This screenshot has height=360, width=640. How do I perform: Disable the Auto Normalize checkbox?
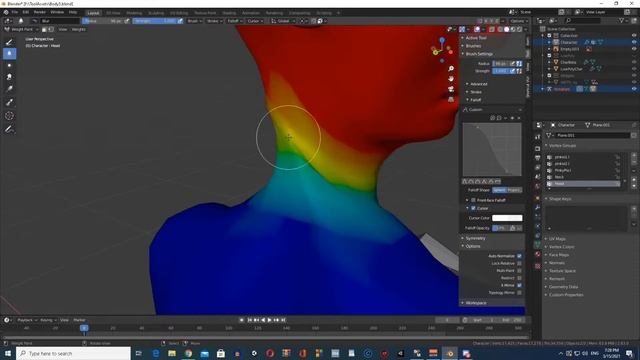tap(519, 256)
